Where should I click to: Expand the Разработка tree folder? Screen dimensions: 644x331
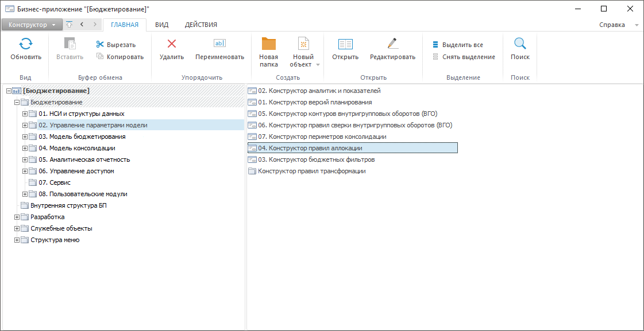click(17, 217)
